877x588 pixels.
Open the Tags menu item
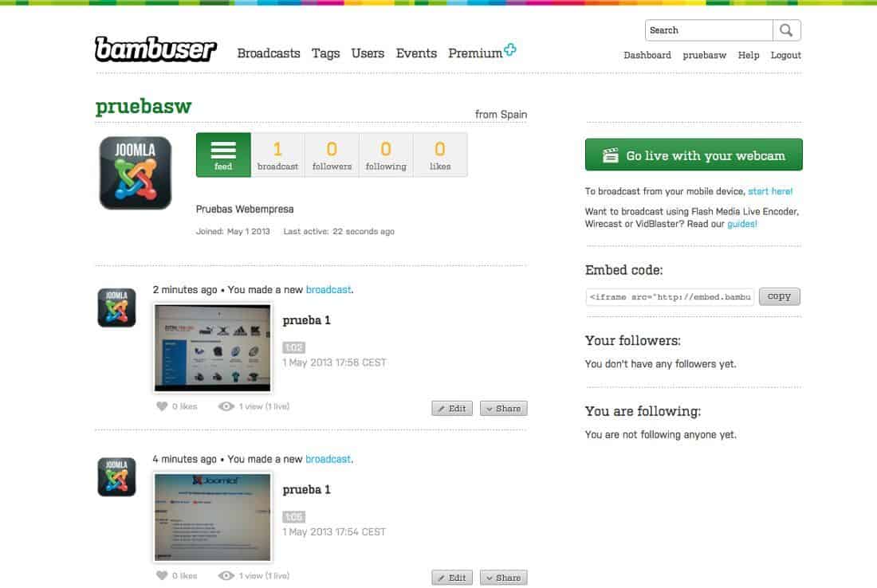click(325, 53)
